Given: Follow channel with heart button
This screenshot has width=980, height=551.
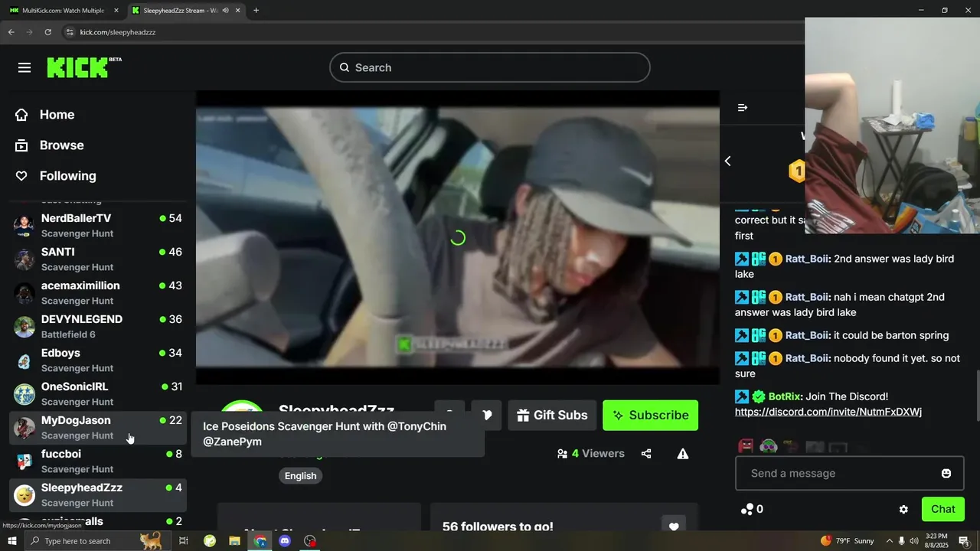Looking at the screenshot, I should click(486, 415).
